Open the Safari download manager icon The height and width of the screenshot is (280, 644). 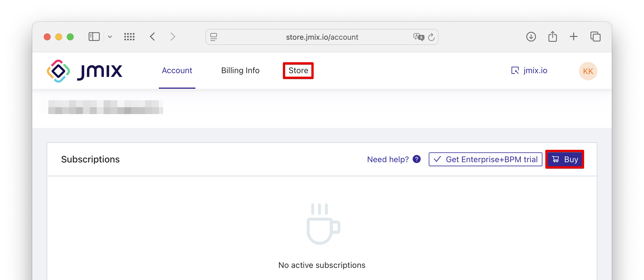pyautogui.click(x=531, y=37)
